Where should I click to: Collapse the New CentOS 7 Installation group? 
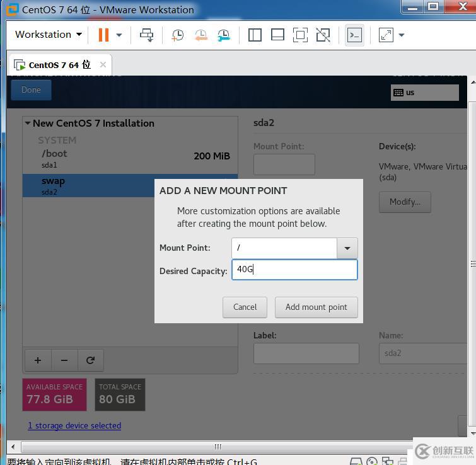coord(28,123)
